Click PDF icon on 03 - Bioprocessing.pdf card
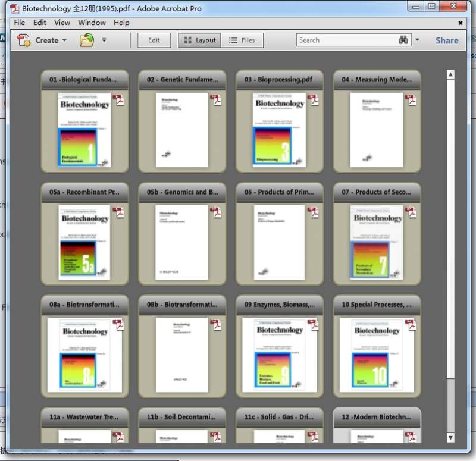This screenshot has width=476, height=461. 314,100
